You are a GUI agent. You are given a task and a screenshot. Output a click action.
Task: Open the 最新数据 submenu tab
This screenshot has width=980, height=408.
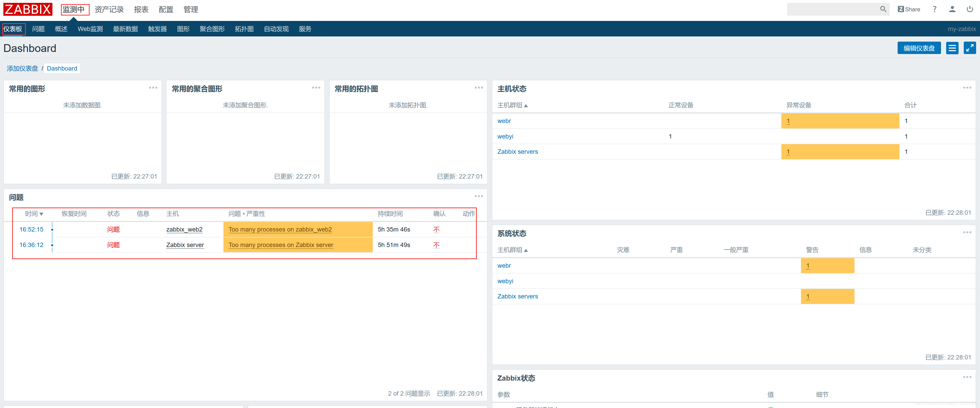(x=125, y=29)
